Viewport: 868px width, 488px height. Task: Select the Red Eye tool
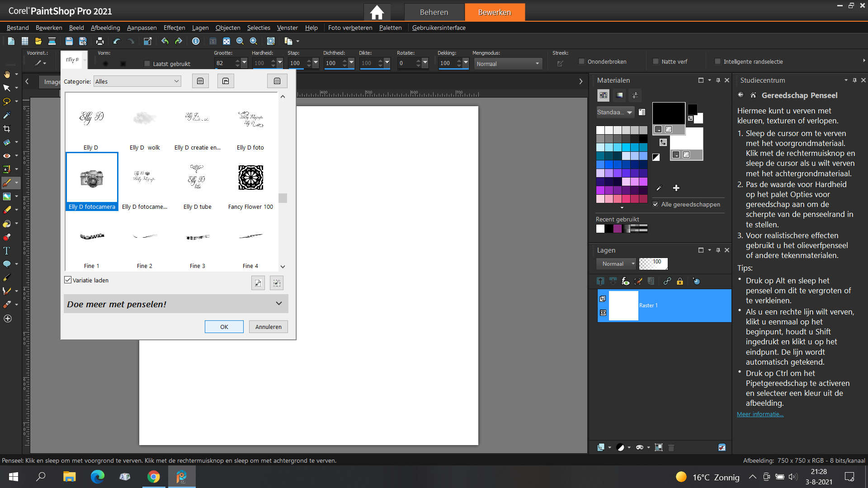tap(7, 156)
